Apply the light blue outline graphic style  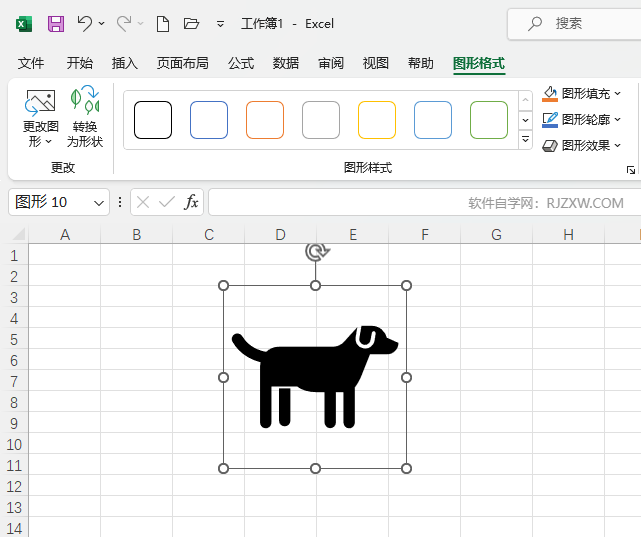[433, 120]
